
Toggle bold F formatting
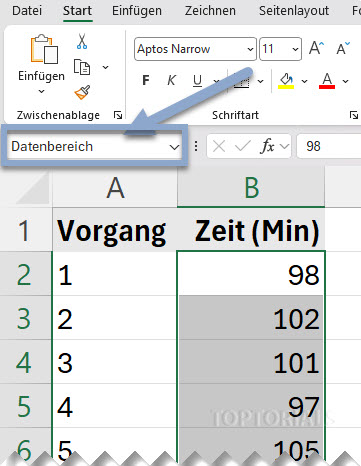pyautogui.click(x=146, y=80)
